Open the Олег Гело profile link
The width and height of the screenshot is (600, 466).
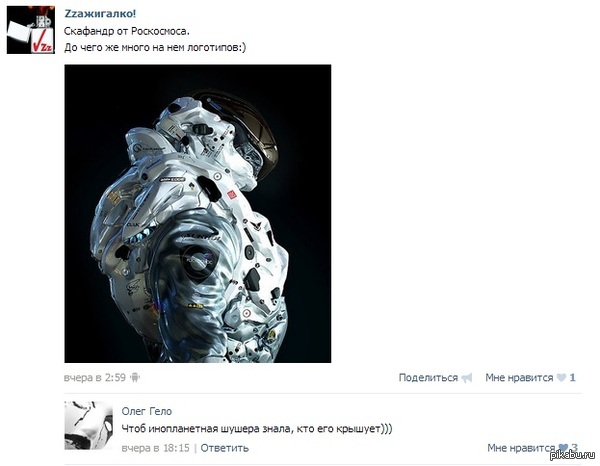[x=147, y=411]
